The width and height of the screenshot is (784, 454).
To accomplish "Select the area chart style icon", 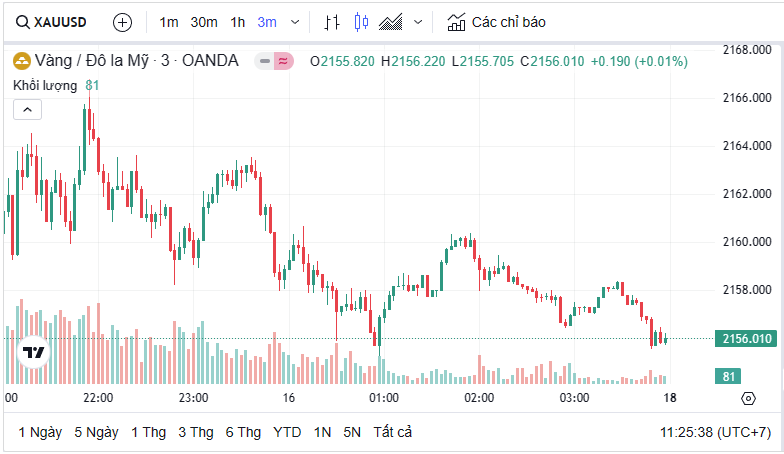I will click(391, 22).
